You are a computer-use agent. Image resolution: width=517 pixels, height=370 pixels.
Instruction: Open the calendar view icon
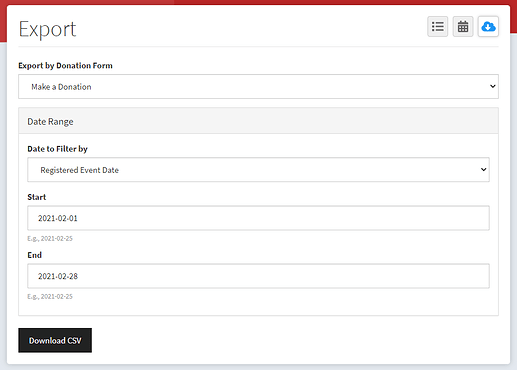tap(463, 26)
